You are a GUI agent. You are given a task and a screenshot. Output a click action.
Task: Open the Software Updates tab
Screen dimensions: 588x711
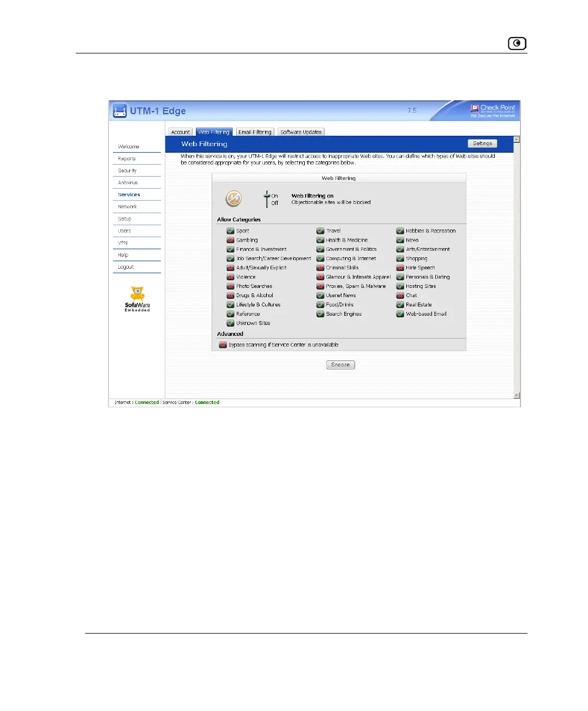301,132
